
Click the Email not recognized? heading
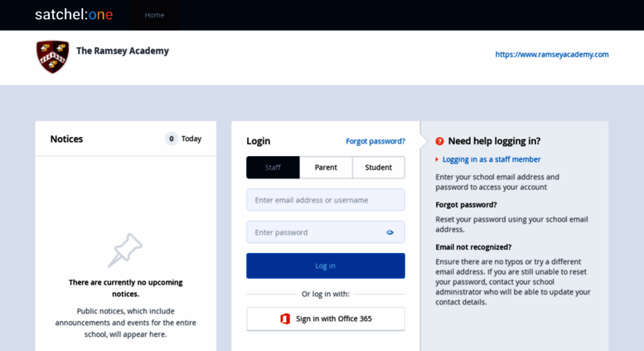coord(473,247)
